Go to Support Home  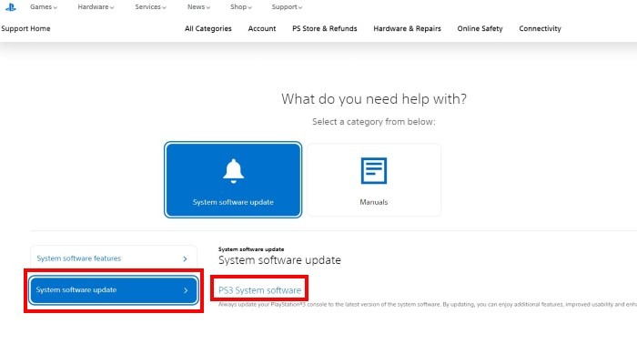coord(25,29)
